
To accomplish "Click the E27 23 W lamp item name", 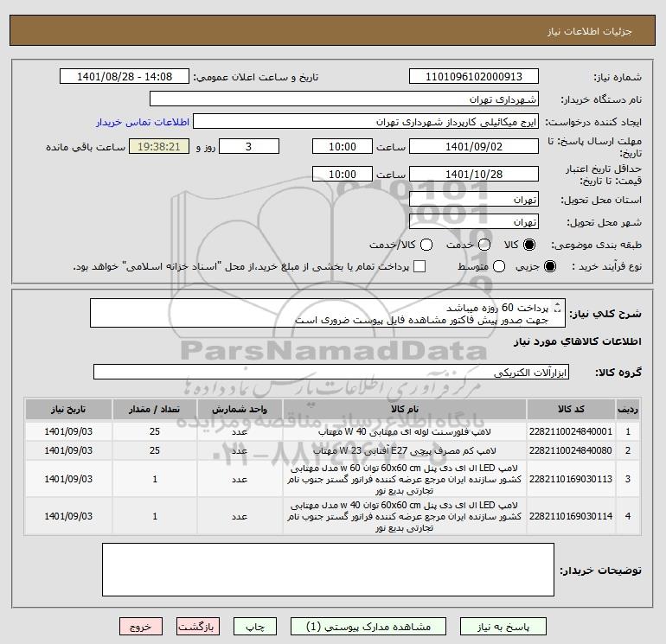I will (x=405, y=450).
